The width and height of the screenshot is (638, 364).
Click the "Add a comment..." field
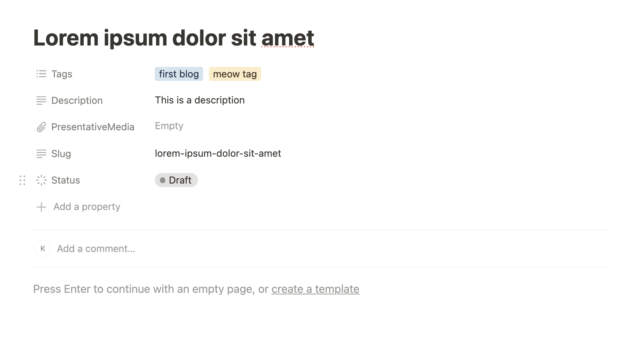pos(96,248)
